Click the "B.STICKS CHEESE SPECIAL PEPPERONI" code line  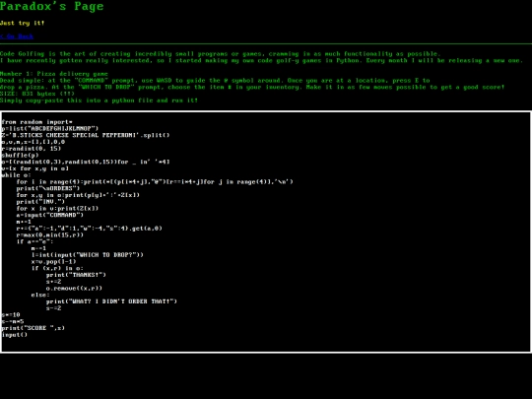(86, 135)
